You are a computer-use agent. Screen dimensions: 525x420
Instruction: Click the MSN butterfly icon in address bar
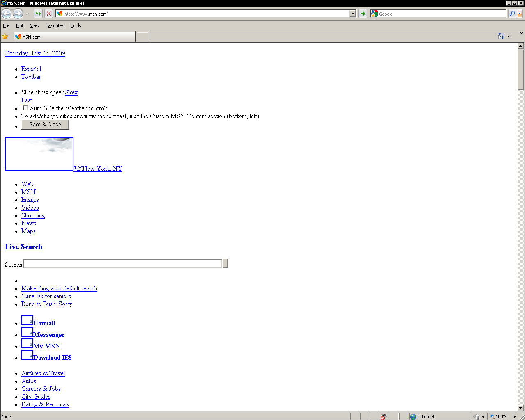(59, 14)
